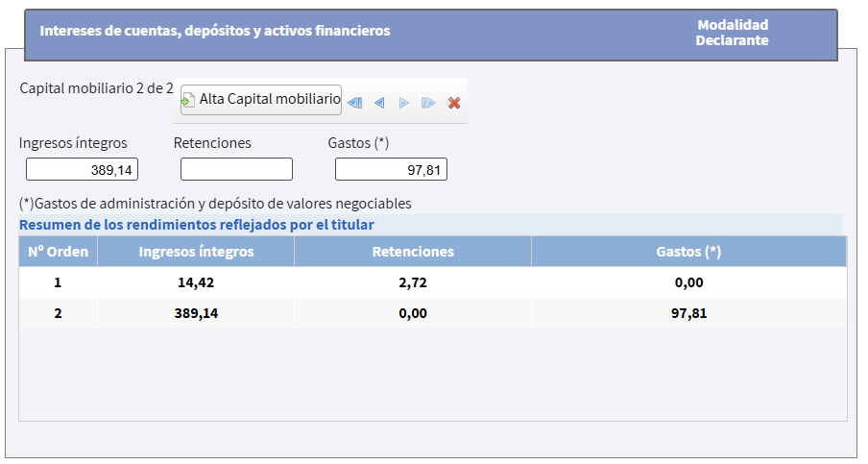Viewport: 868px width, 464px height.
Task: Select the 14,42 ingresos cell
Action: click(196, 282)
